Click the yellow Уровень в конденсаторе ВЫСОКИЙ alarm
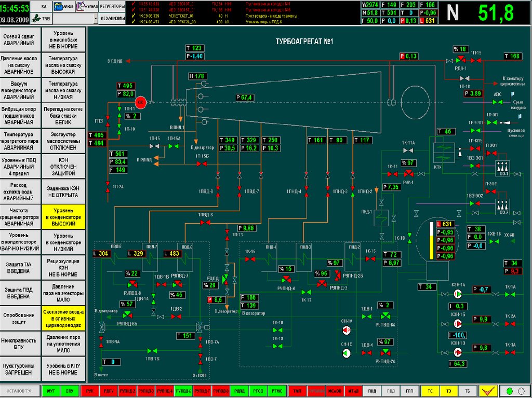The width and height of the screenshot is (532, 398). (63, 216)
